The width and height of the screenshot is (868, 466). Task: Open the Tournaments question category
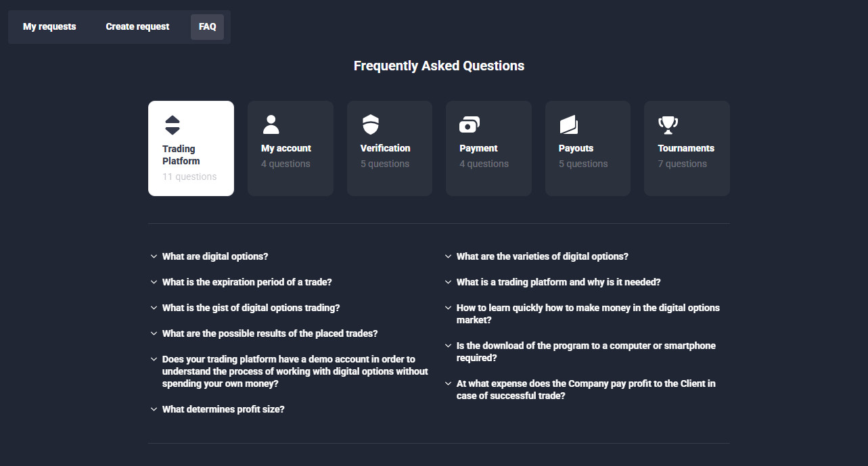tap(687, 148)
